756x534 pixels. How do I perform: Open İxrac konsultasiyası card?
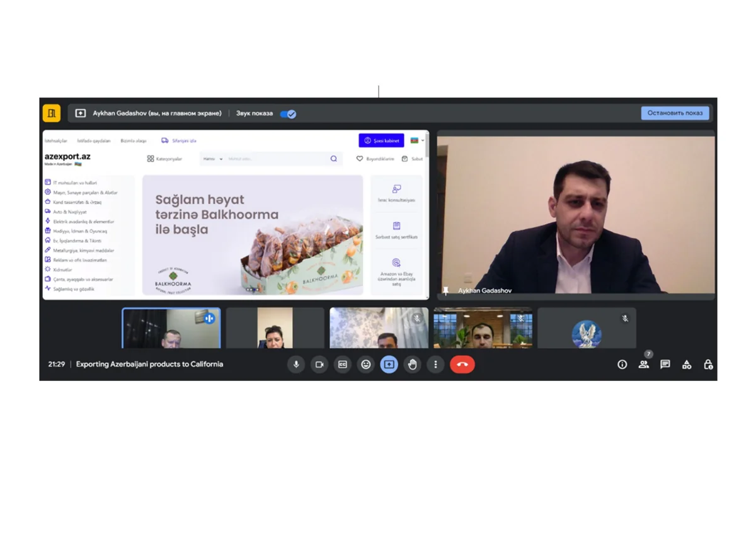pos(396,193)
